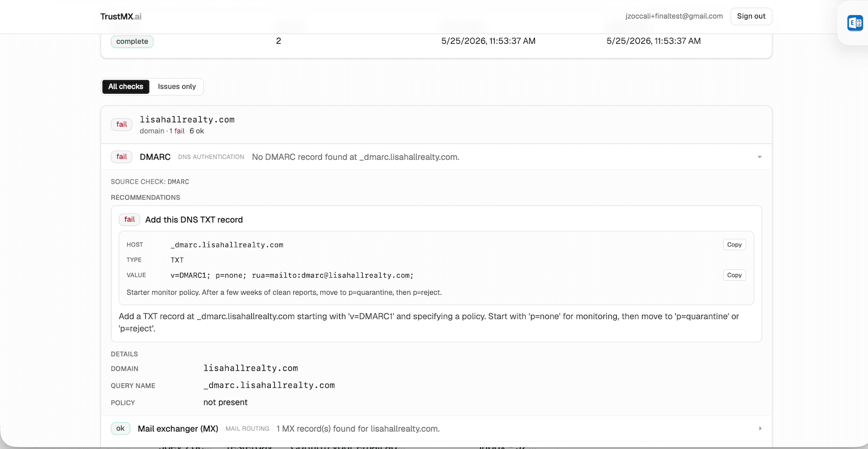Select DOMAIN detail value lisahallrealty.com
The height and width of the screenshot is (449, 868).
pos(251,368)
